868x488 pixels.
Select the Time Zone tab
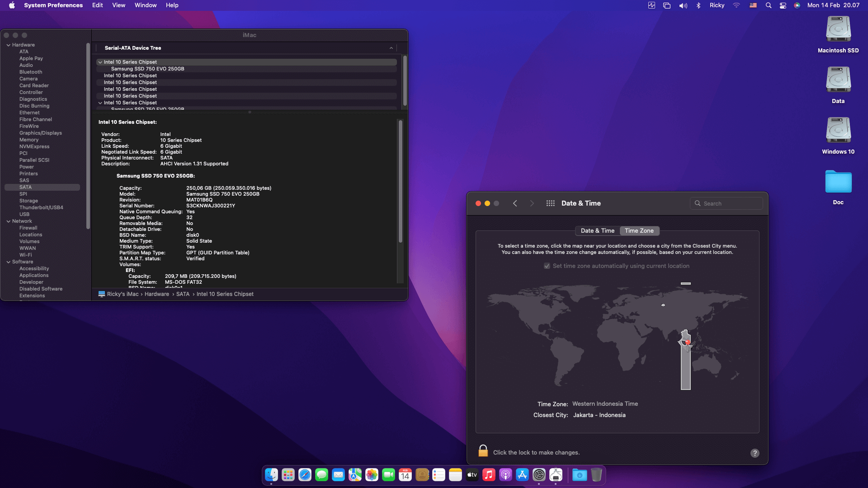(x=639, y=231)
